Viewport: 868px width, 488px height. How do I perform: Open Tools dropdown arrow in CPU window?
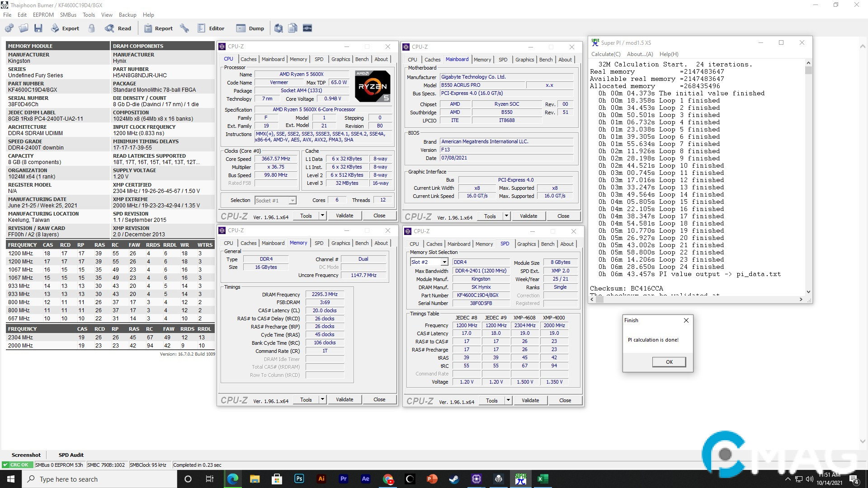tap(322, 216)
